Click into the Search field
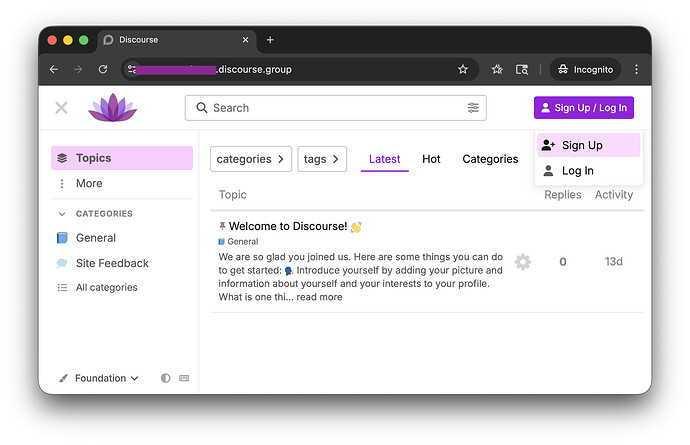The height and width of the screenshot is (445, 690). tap(335, 108)
